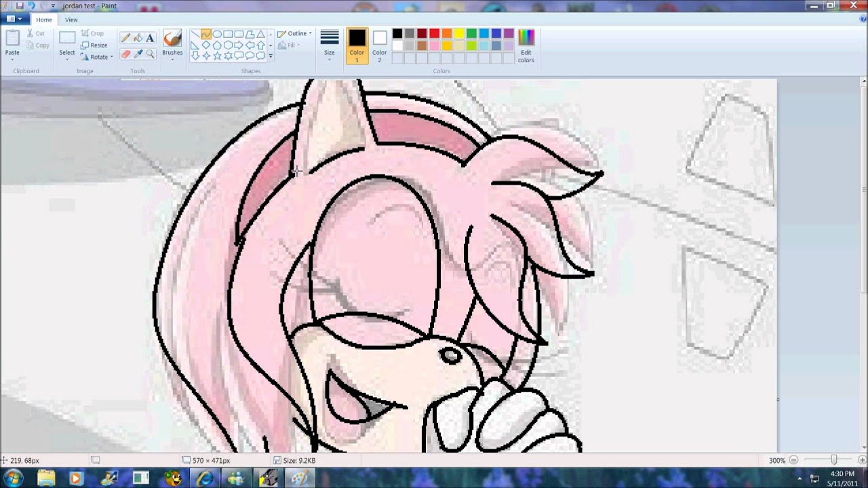Screen dimensions: 868x488
Task: Expand the Outline dropdown
Action: [311, 33]
